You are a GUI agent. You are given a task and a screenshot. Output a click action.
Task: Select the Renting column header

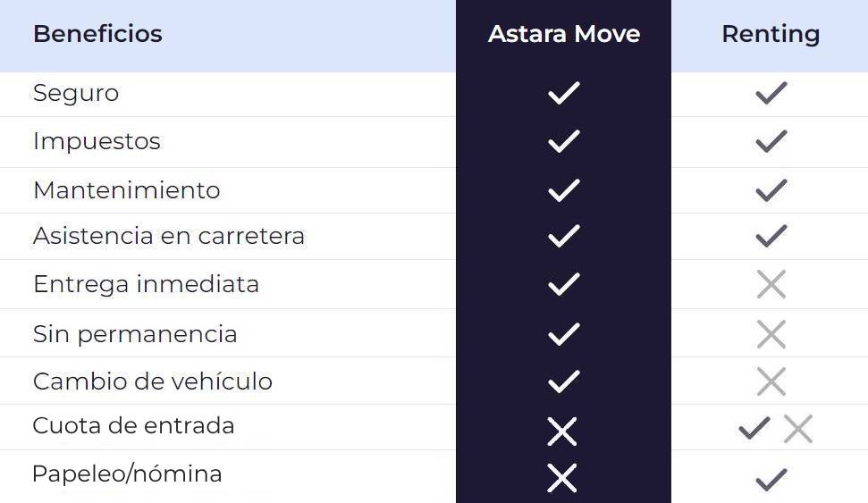coord(771,35)
